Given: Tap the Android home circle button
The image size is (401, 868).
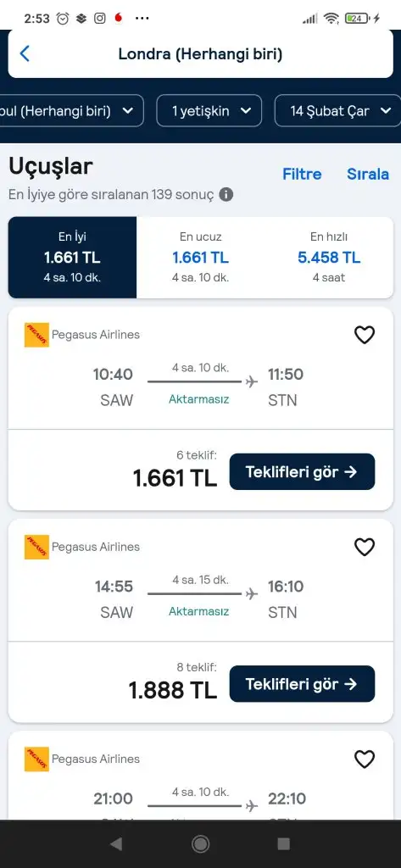Looking at the screenshot, I should click(200, 843).
